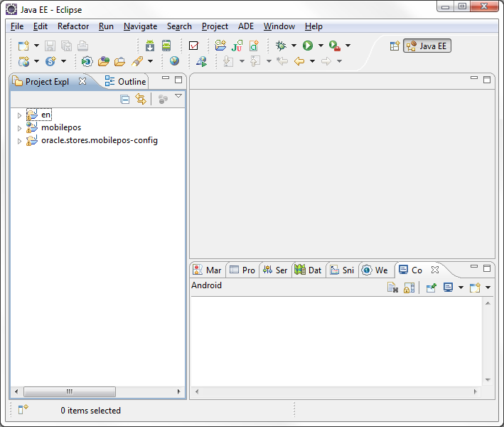
Task: Open the Debug dropdown arrow
Action: pyautogui.click(x=294, y=46)
